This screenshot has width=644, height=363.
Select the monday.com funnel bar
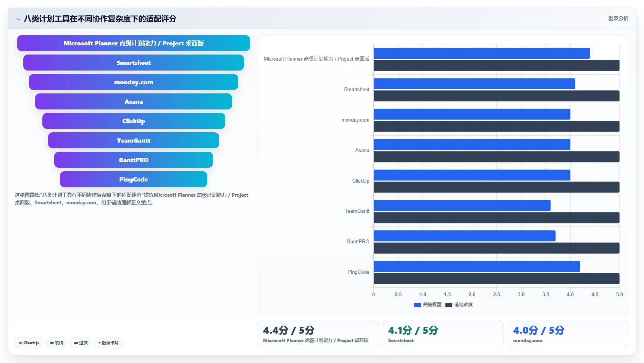(134, 82)
